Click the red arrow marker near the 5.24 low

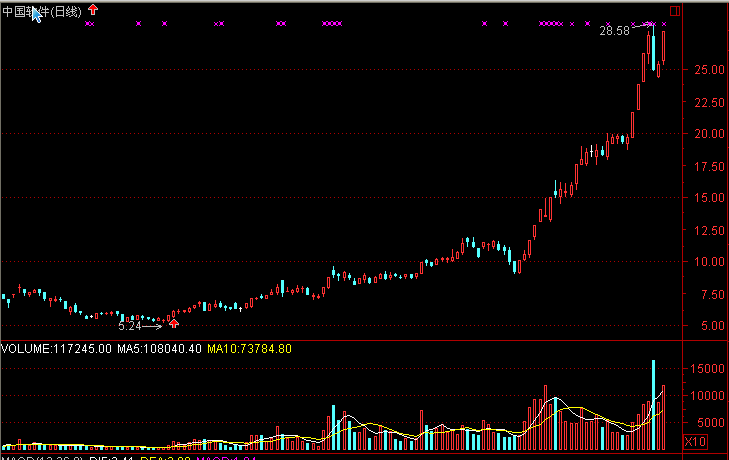coord(174,323)
